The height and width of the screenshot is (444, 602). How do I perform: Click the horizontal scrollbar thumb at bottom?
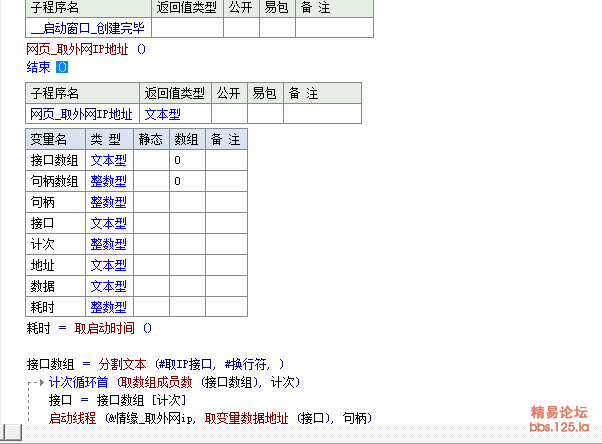coord(12,432)
